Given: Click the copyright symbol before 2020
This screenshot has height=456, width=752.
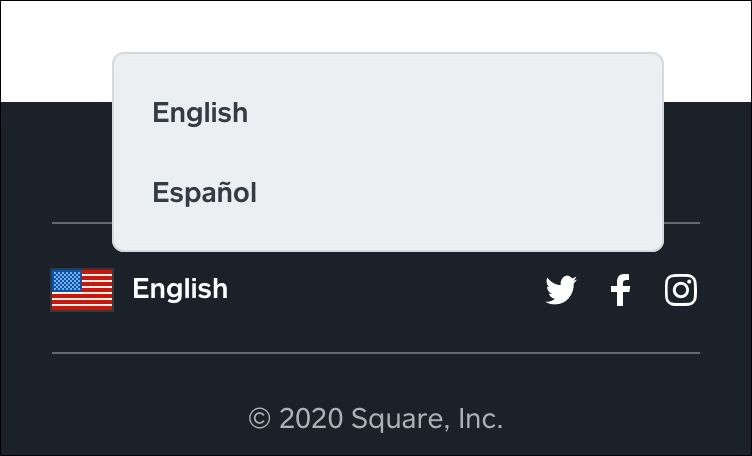Looking at the screenshot, I should pyautogui.click(x=259, y=419).
